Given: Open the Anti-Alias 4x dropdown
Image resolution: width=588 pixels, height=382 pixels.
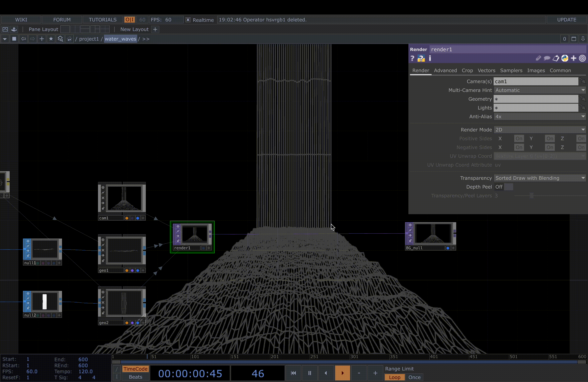Looking at the screenshot, I should point(540,116).
